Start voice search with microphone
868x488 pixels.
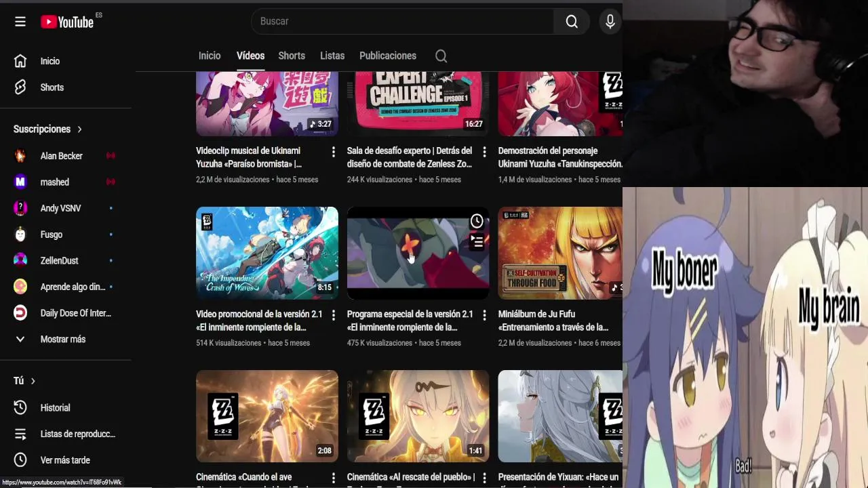click(610, 22)
